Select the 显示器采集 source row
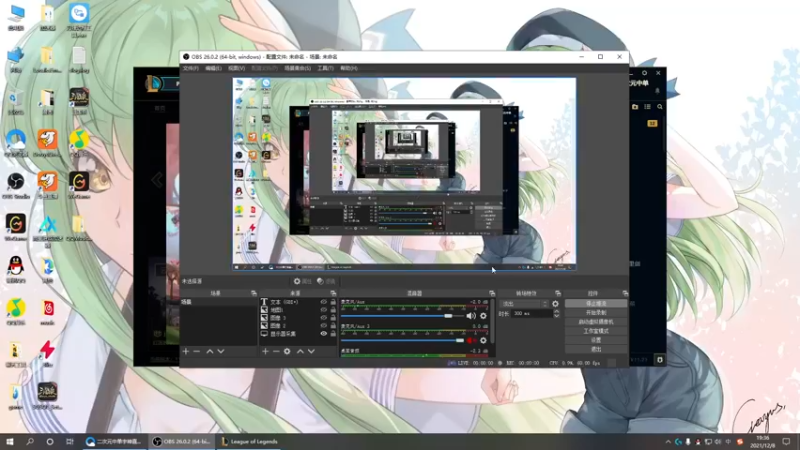 [298, 334]
